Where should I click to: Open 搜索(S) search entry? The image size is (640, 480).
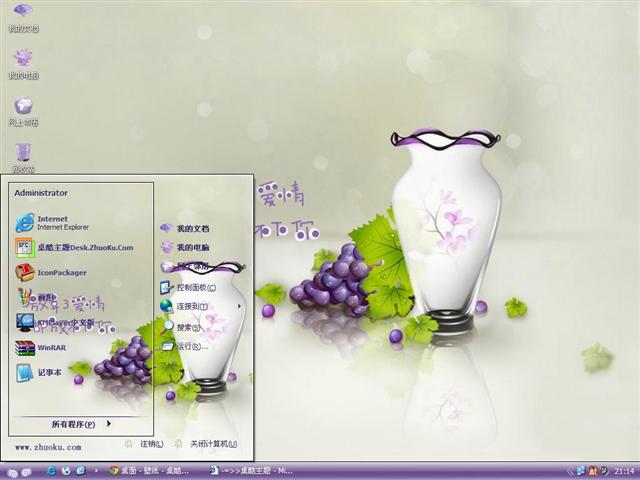click(x=180, y=327)
